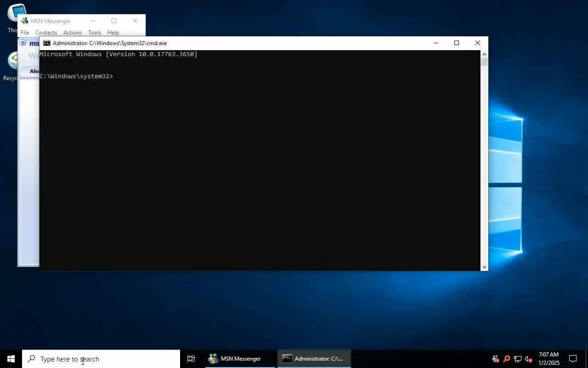The image size is (588, 368).
Task: Minimize the MSN Messenger window
Action: [93, 21]
